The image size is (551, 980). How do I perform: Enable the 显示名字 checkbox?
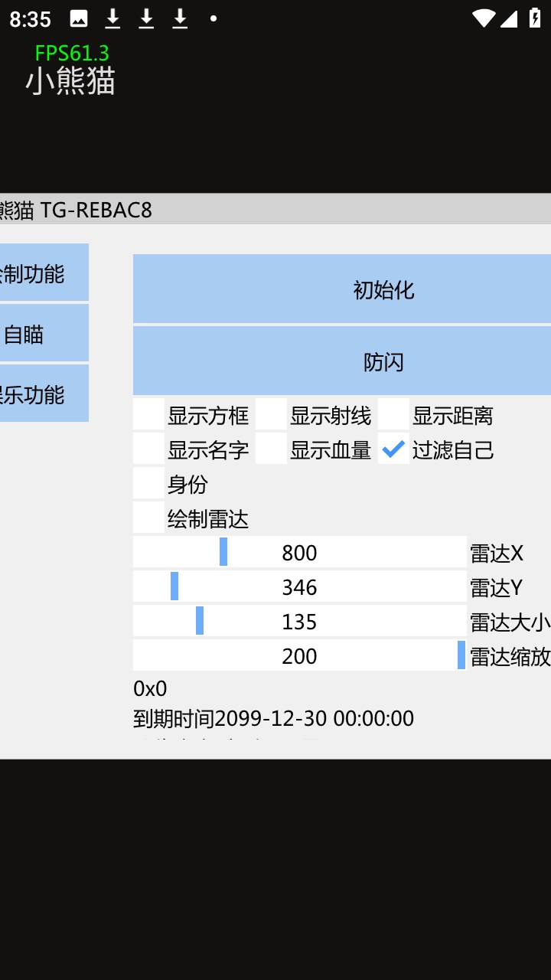(x=149, y=449)
